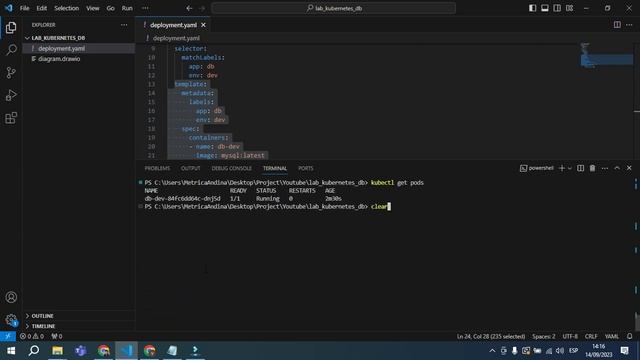The width and height of the screenshot is (640, 360).
Task: Select language mode YAML
Action: pyautogui.click(x=611, y=336)
